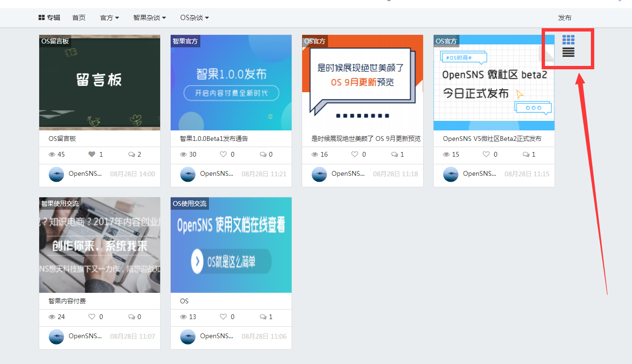
Task: Open comments icon on OpenSNS V5微社区Beta2 card
Action: pos(526,154)
